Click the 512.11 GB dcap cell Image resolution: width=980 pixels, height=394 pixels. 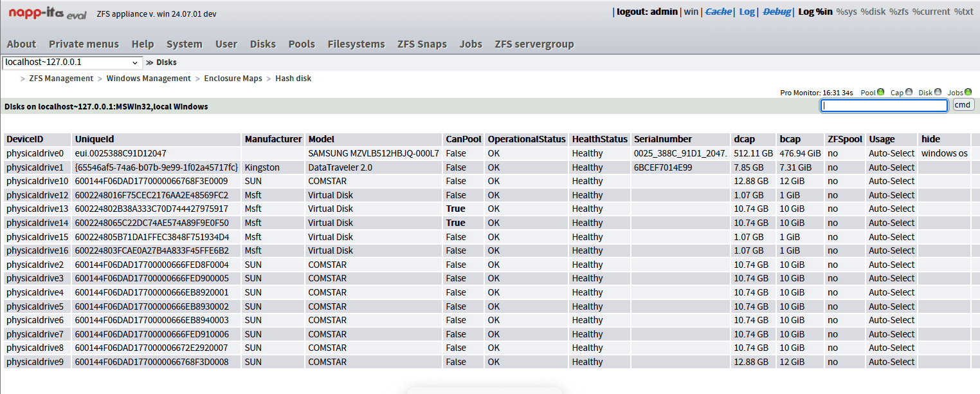pos(753,153)
